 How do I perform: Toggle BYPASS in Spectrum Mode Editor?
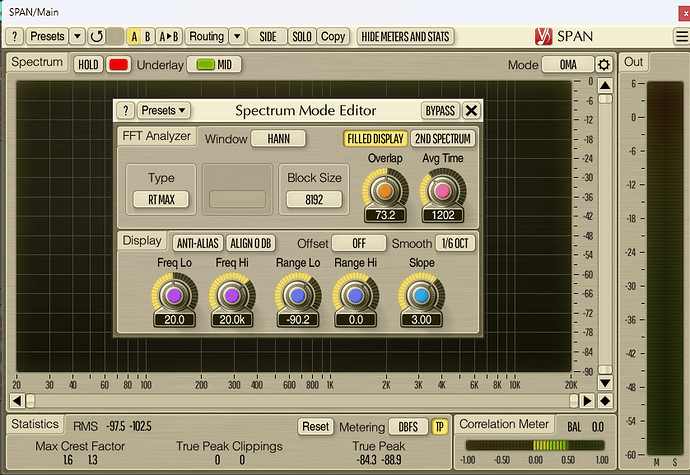[x=440, y=110]
